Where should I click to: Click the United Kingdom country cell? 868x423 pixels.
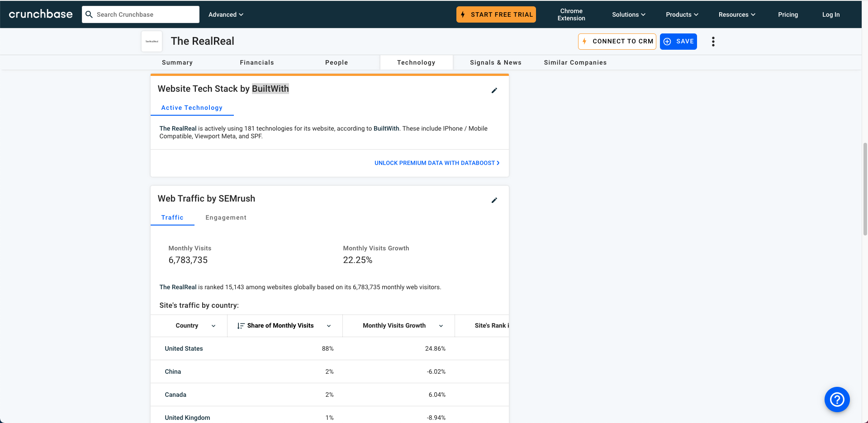(x=187, y=418)
